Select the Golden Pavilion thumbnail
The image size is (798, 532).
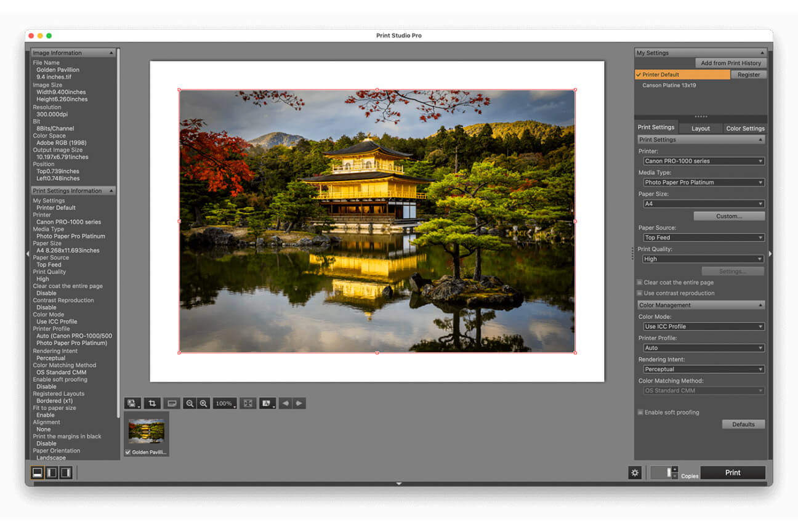click(147, 432)
